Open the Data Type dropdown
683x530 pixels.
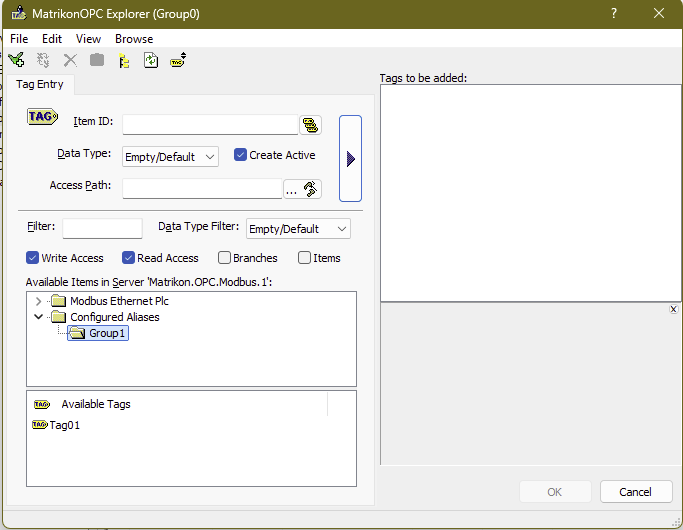point(170,157)
